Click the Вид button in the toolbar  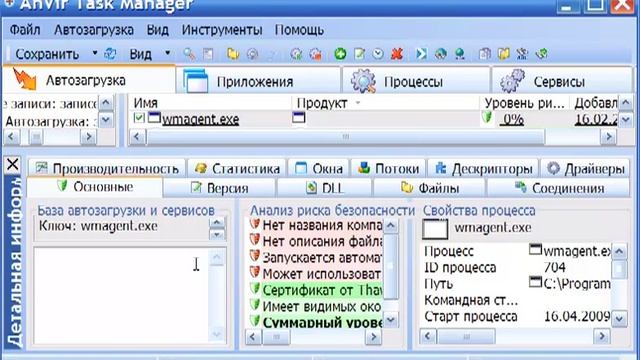pyautogui.click(x=140, y=54)
